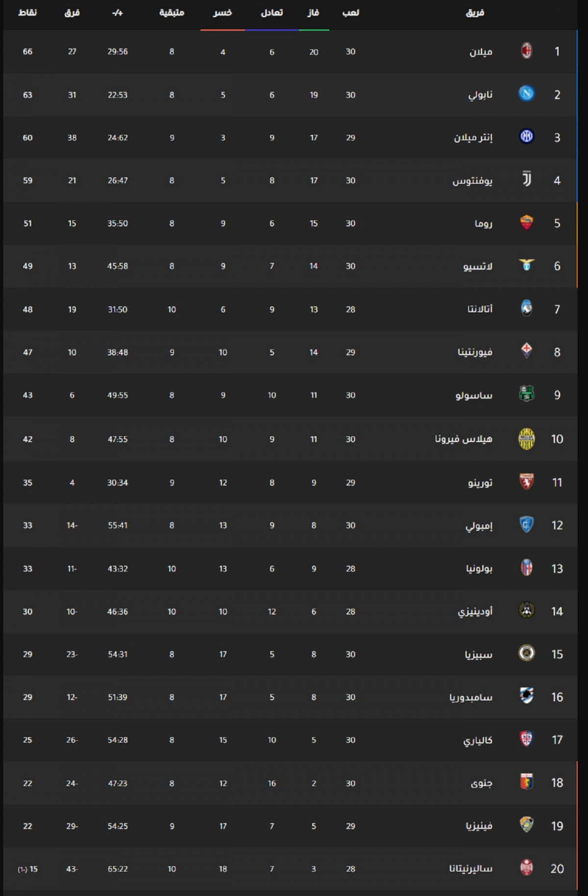Click the Sampdoria club crest
The height and width of the screenshot is (896, 588).
[526, 696]
